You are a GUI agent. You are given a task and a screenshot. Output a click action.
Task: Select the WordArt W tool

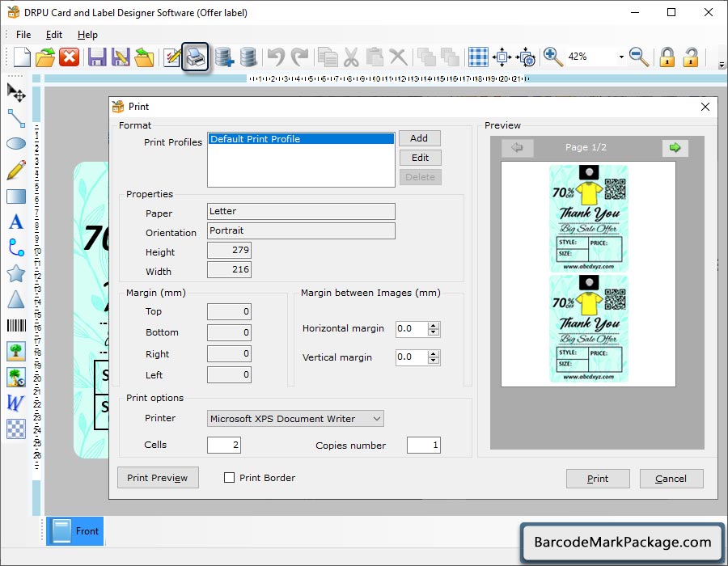(x=15, y=403)
